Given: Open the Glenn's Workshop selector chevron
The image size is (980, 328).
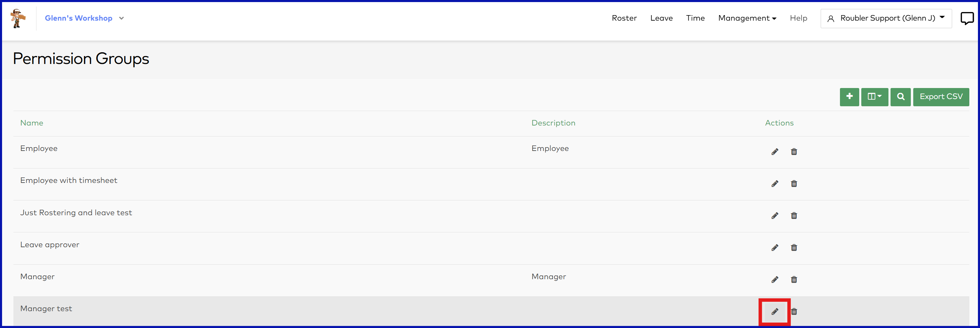Looking at the screenshot, I should (x=121, y=18).
